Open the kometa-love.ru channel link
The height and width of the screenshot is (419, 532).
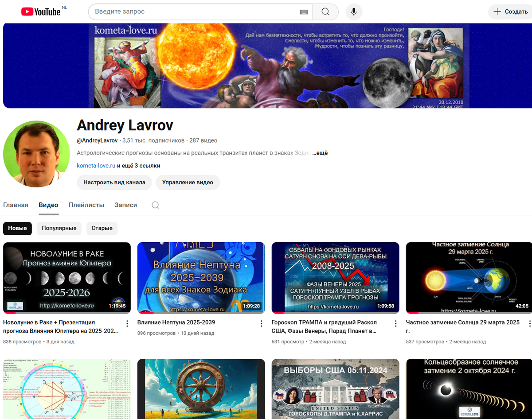(x=96, y=165)
